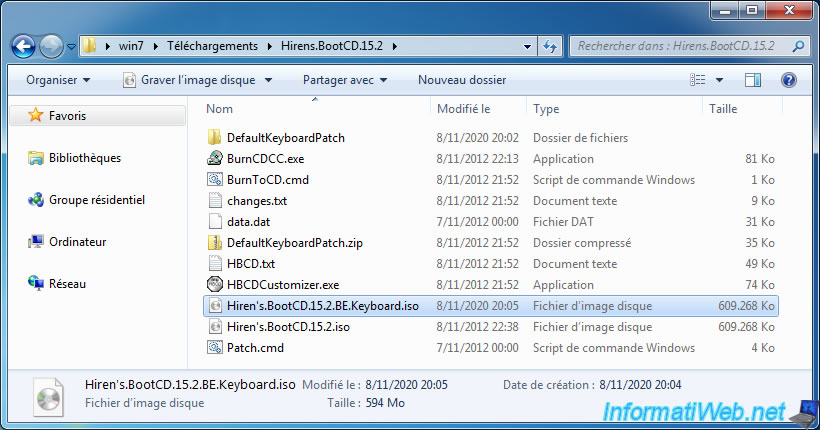Open Ordinateur in the navigation pane
This screenshot has height=430, width=820.
tap(77, 242)
